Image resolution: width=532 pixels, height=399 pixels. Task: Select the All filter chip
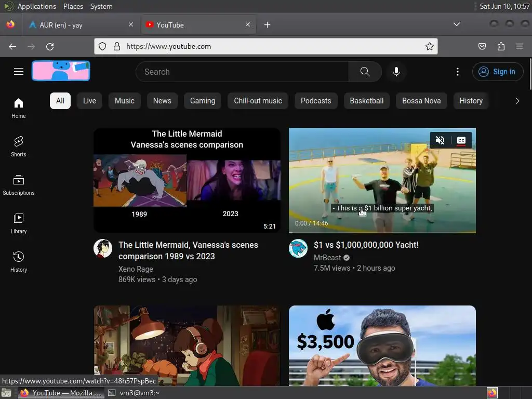[60, 101]
